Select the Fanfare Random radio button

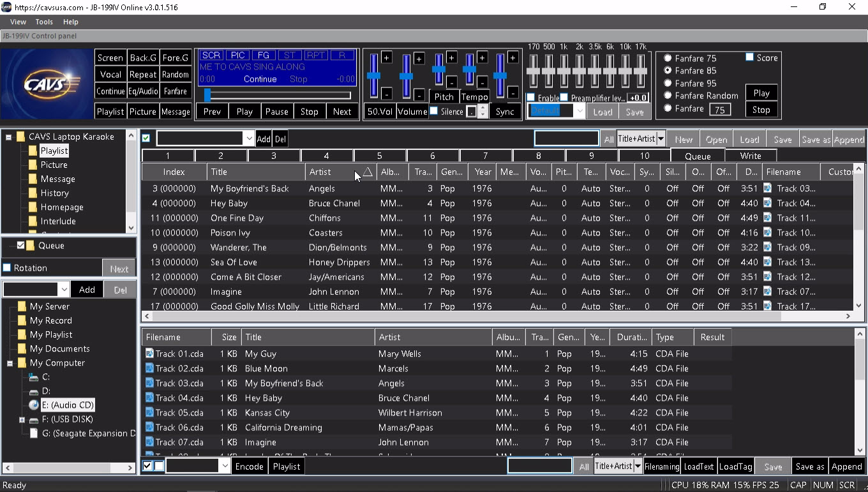[668, 96]
